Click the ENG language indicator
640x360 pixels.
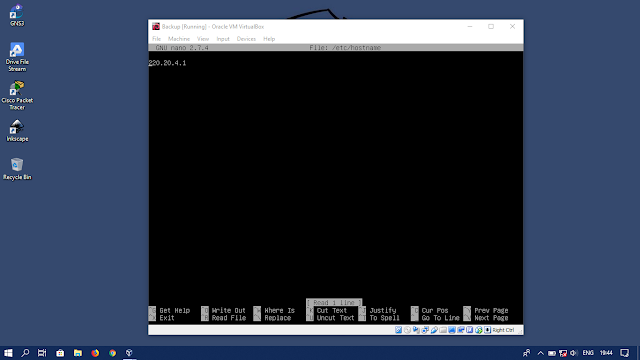[x=588, y=353]
